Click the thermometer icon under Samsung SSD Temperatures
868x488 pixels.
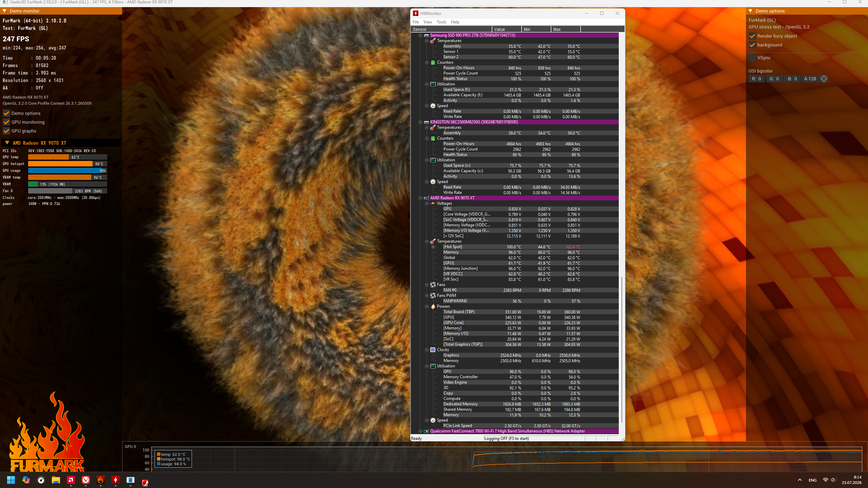click(433, 41)
